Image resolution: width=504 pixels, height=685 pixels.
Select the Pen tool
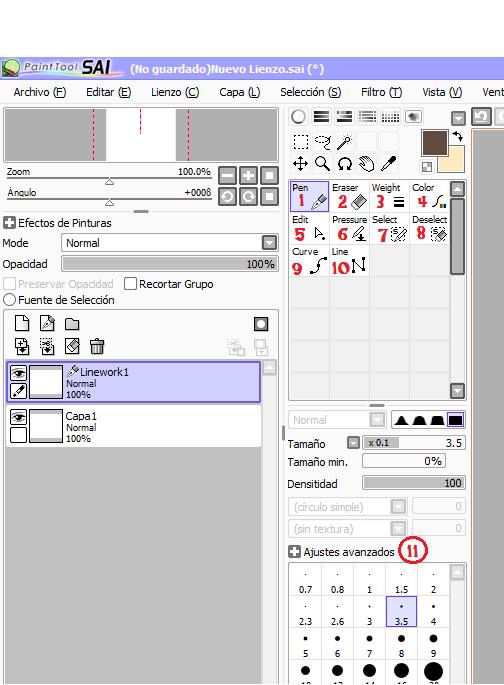pos(309,197)
